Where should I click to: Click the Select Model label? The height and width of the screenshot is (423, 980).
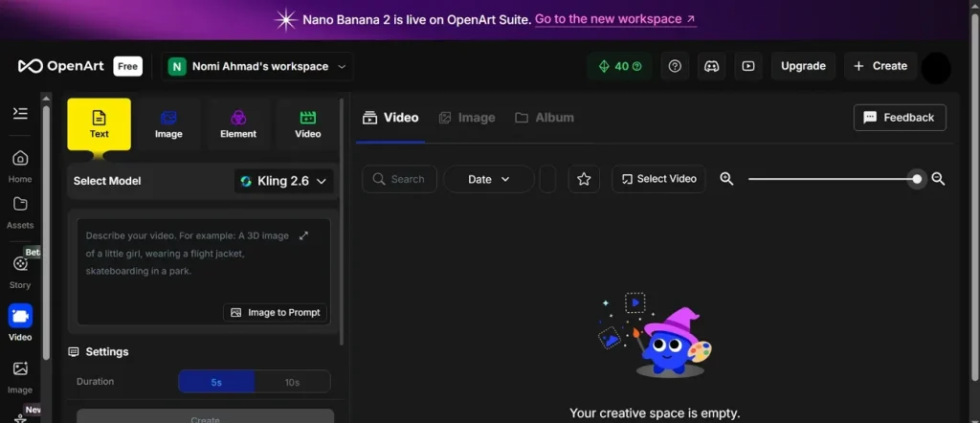107,181
